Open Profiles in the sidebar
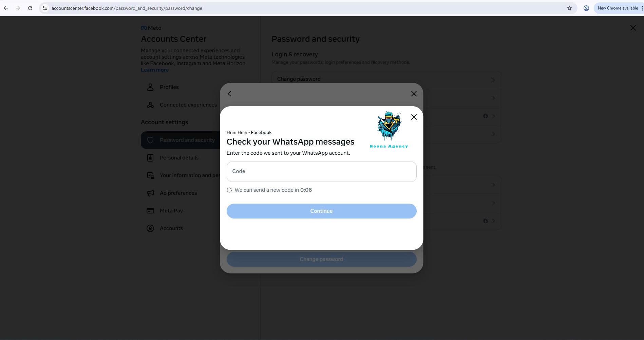The width and height of the screenshot is (644, 340). click(x=180, y=87)
